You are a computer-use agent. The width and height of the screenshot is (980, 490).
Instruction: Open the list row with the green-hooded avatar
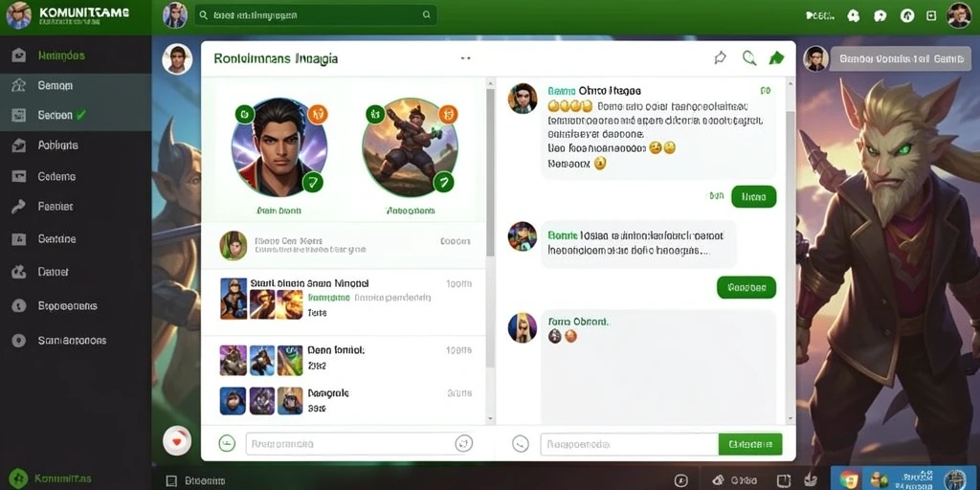click(344, 245)
